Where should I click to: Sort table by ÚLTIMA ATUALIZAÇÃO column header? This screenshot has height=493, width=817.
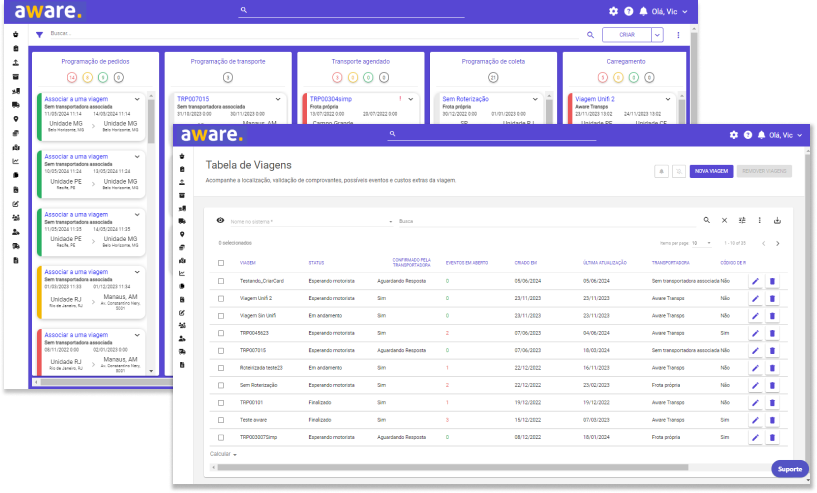tap(605, 263)
